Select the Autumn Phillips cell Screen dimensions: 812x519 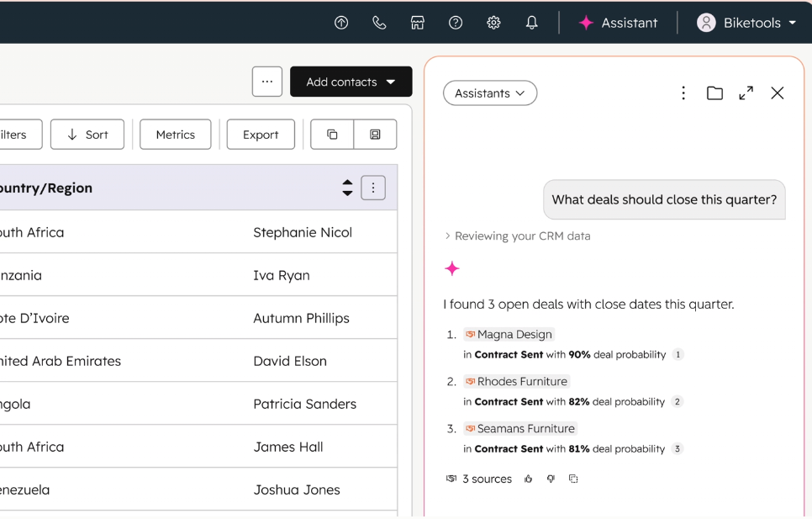(x=302, y=319)
